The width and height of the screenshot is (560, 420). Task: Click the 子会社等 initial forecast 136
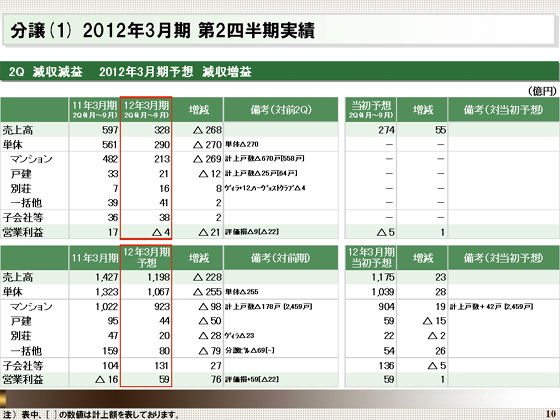pos(386,365)
